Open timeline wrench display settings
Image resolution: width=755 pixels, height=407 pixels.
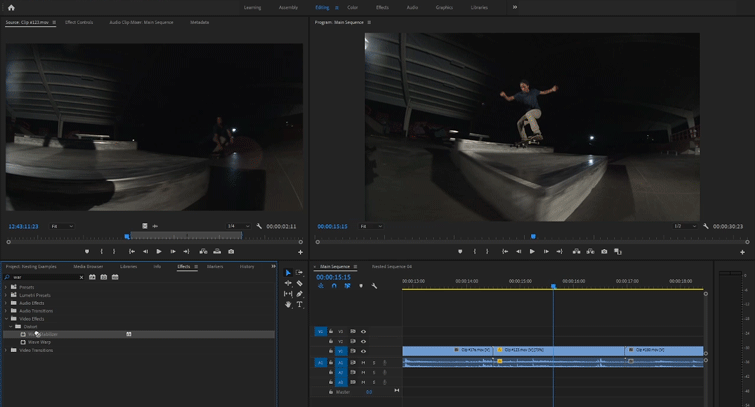coord(374,286)
